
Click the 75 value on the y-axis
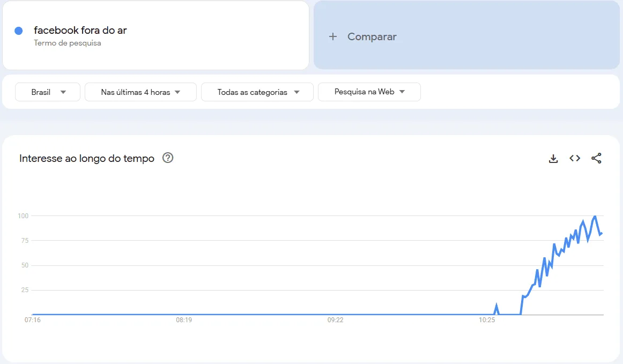[x=25, y=240]
